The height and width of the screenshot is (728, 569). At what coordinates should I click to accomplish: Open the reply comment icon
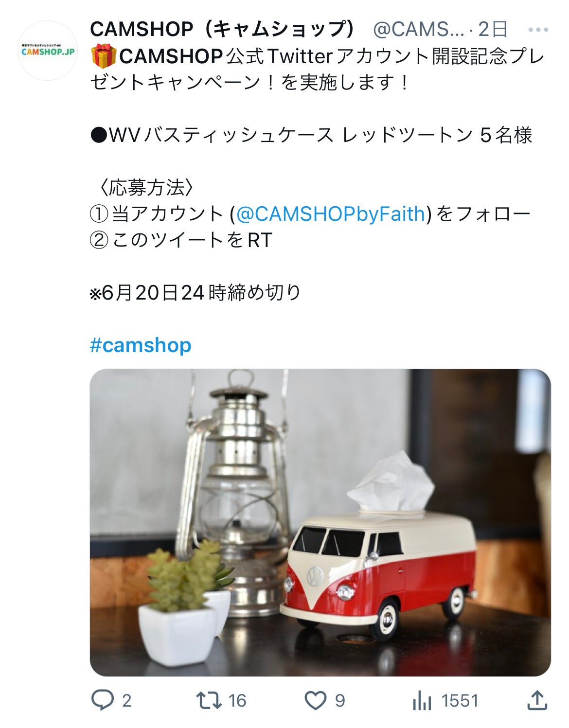pyautogui.click(x=103, y=700)
